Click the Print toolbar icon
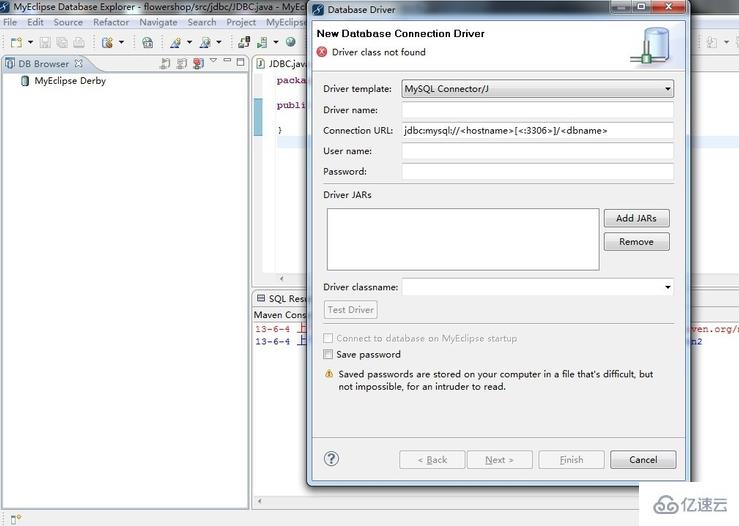This screenshot has width=739, height=526. 79,43
